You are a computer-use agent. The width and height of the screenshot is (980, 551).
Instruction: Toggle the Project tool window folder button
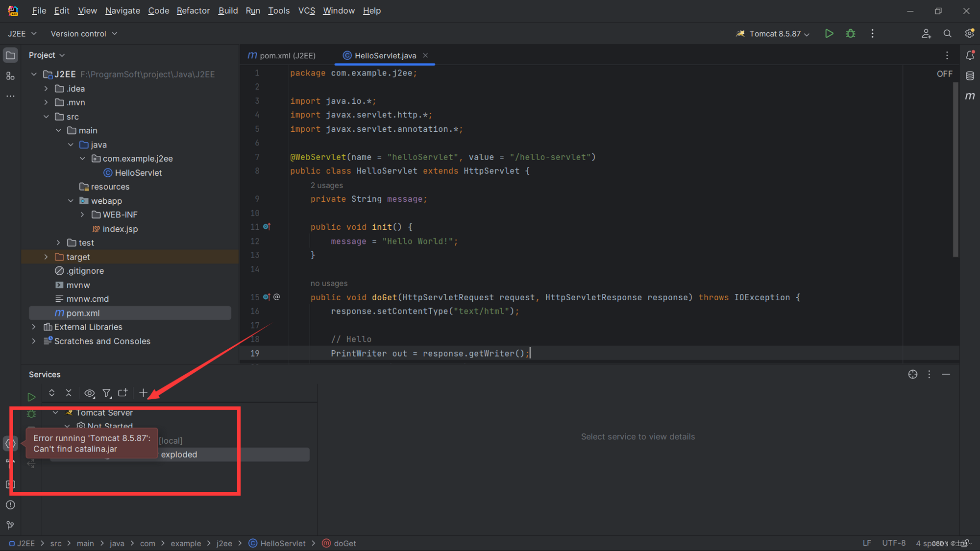coord(10,55)
